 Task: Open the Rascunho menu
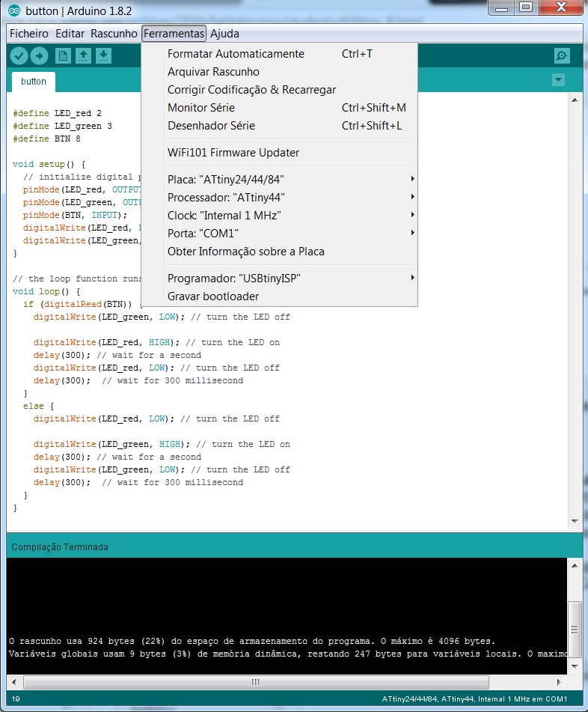(x=114, y=34)
